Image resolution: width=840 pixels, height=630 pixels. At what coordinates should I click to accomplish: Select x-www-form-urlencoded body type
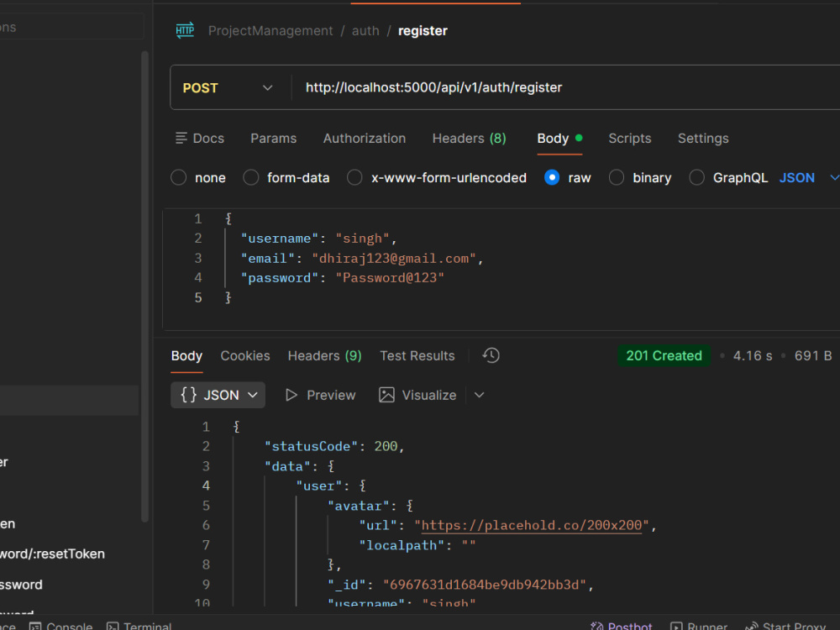click(354, 177)
